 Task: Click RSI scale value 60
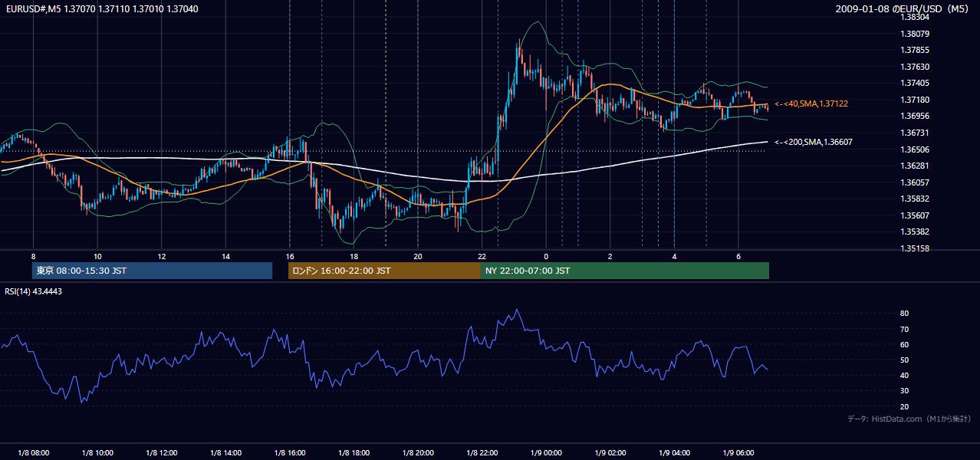[904, 345]
